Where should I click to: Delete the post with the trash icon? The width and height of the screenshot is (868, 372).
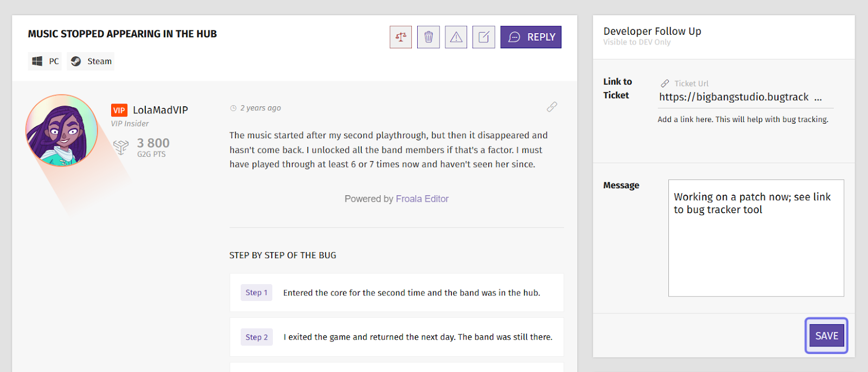click(x=428, y=37)
